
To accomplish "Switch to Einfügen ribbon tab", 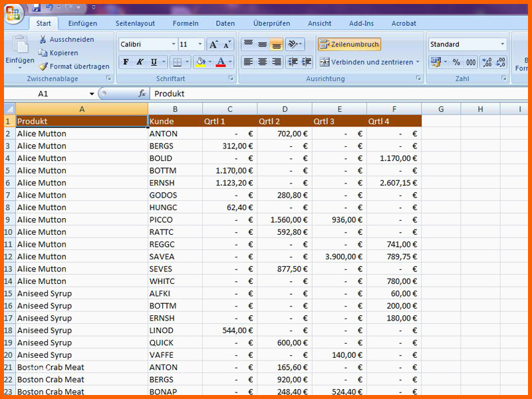I will pos(82,23).
